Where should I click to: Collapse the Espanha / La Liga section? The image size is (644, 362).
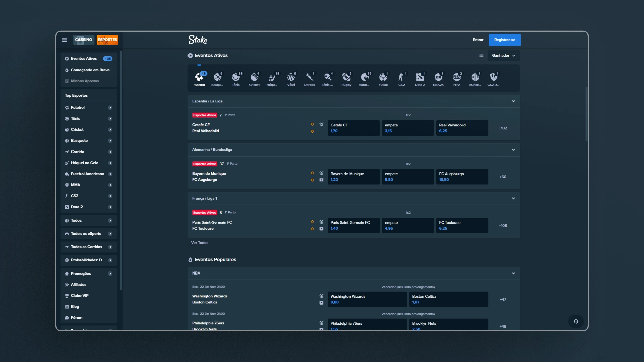click(513, 101)
